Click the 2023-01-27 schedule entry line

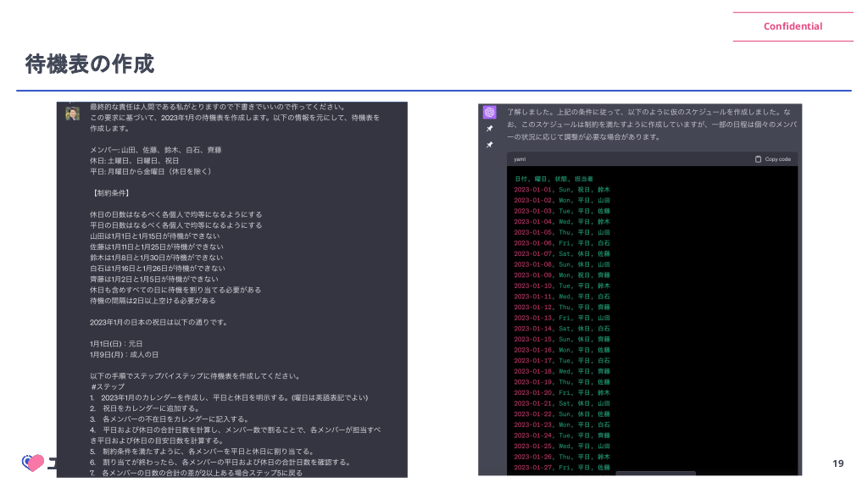click(x=561, y=467)
